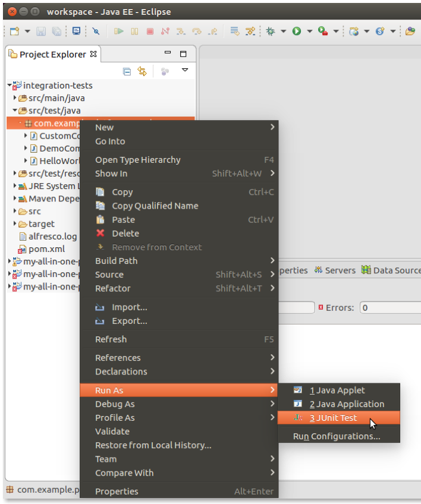The height and width of the screenshot is (504, 421).
Task: Expand the src/main/java source folder
Action: [x=15, y=98]
